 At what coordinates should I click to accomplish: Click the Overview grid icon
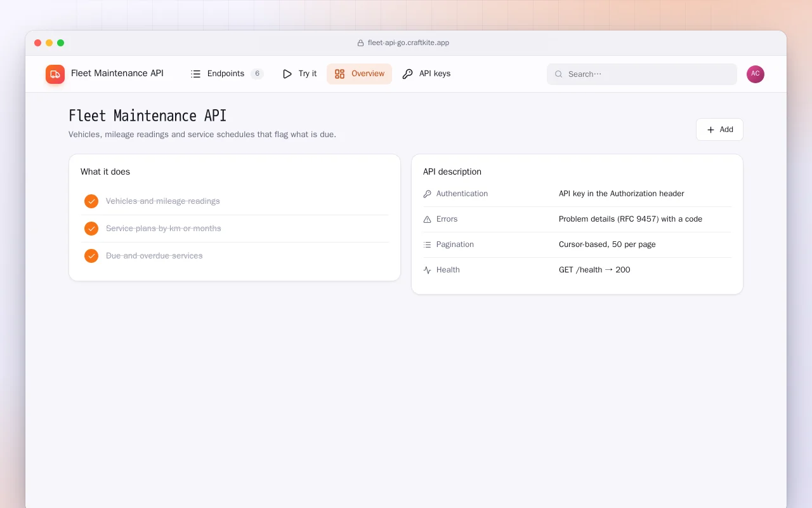tap(339, 74)
